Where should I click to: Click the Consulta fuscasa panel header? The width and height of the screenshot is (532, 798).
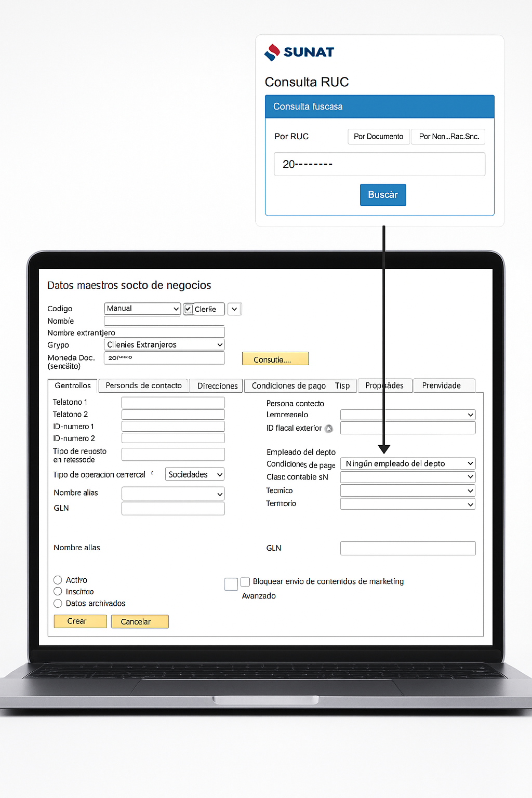380,107
